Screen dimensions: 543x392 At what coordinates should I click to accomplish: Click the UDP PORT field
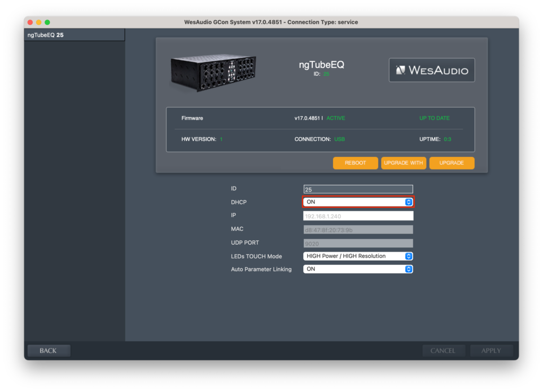[x=358, y=243]
